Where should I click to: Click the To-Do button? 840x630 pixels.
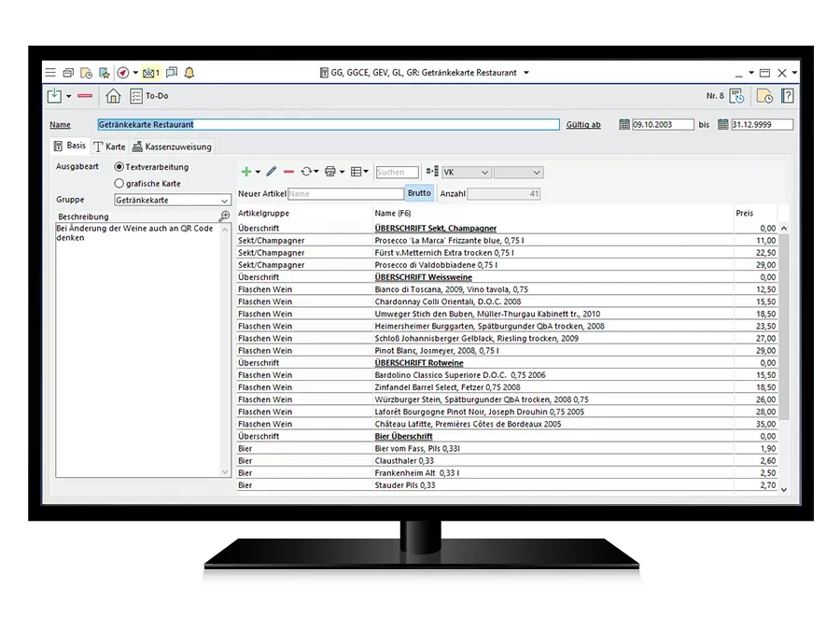point(149,96)
